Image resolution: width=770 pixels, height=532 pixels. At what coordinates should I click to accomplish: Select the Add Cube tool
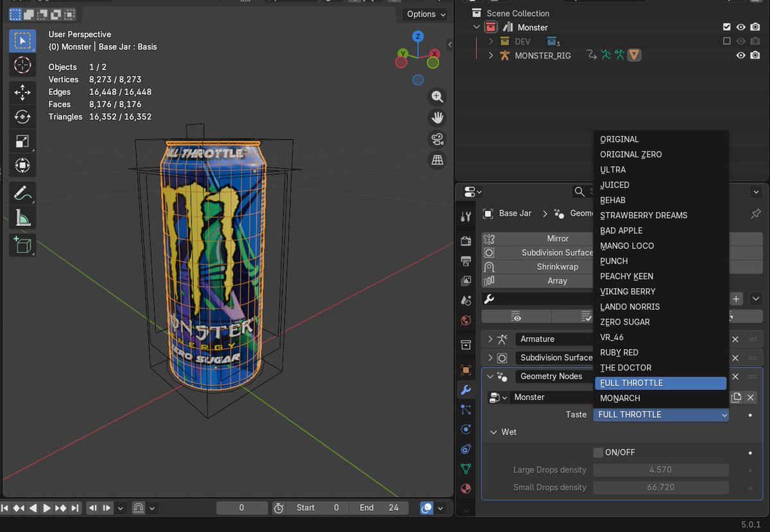(22, 245)
